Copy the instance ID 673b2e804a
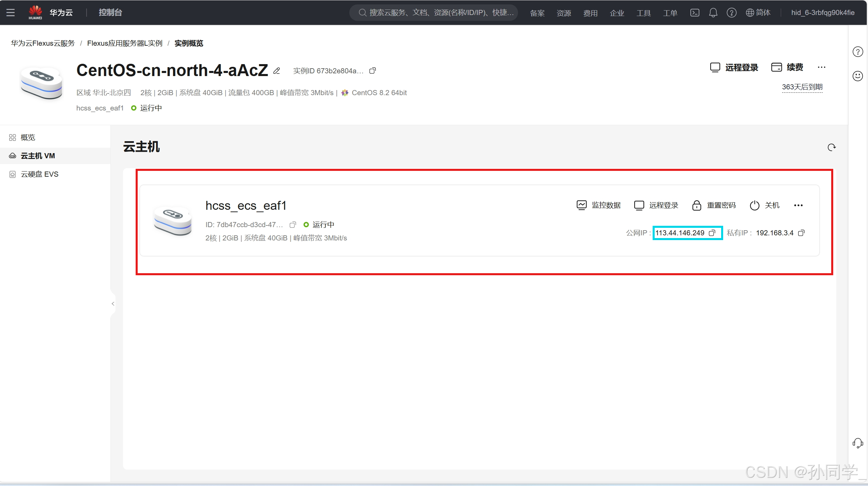This screenshot has height=486, width=868. (372, 71)
